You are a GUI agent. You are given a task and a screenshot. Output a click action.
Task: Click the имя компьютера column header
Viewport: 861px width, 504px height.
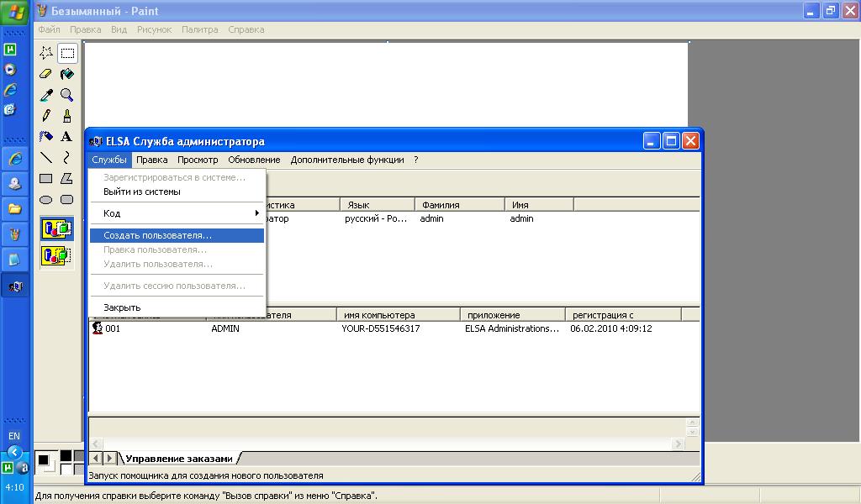pos(399,315)
